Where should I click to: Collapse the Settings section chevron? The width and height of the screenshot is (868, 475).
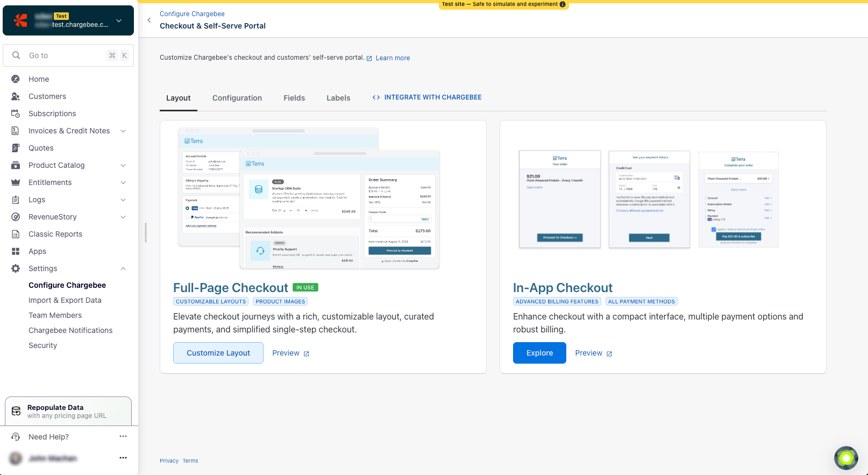coord(123,268)
